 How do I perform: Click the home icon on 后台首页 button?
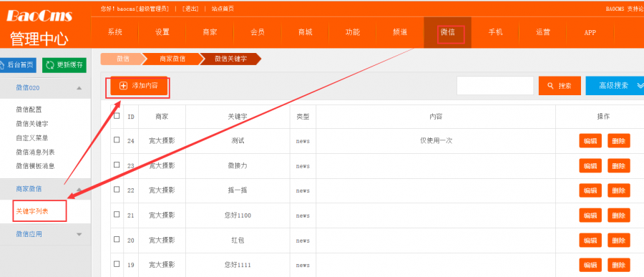click(2, 65)
